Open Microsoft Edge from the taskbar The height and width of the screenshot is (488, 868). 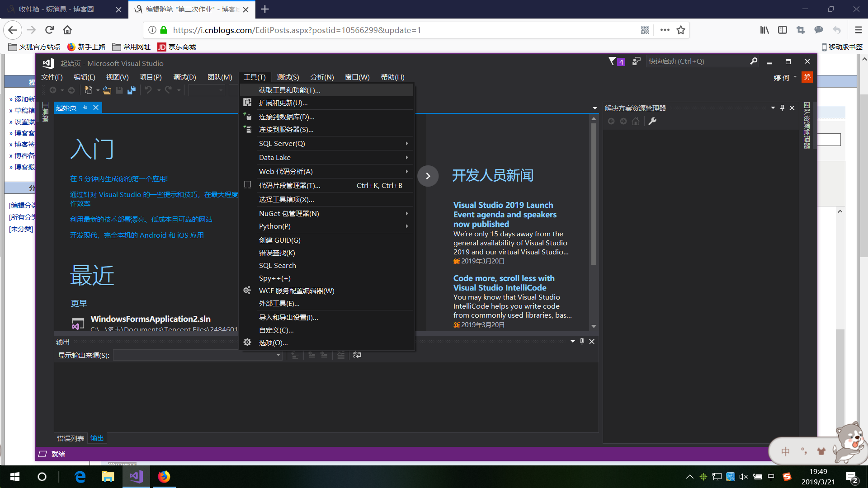80,477
